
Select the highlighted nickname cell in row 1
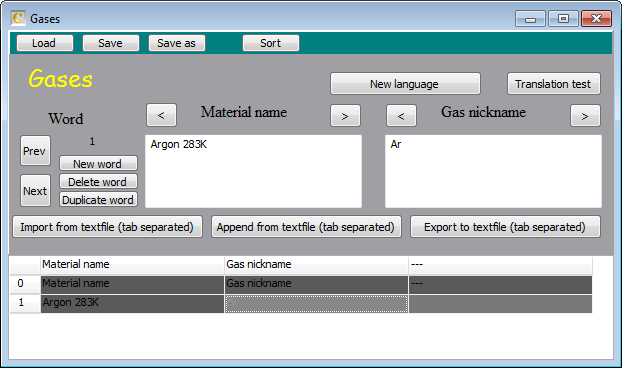pyautogui.click(x=316, y=303)
